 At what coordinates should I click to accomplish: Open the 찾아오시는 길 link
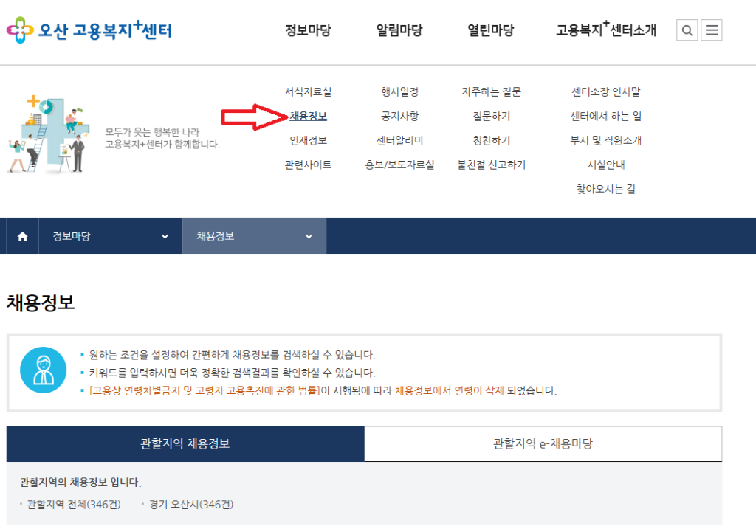(x=607, y=189)
